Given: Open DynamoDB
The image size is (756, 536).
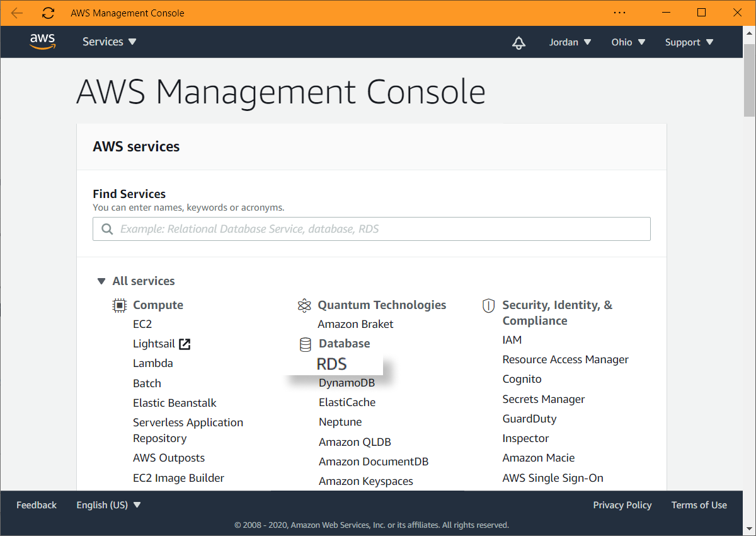Looking at the screenshot, I should (x=346, y=383).
